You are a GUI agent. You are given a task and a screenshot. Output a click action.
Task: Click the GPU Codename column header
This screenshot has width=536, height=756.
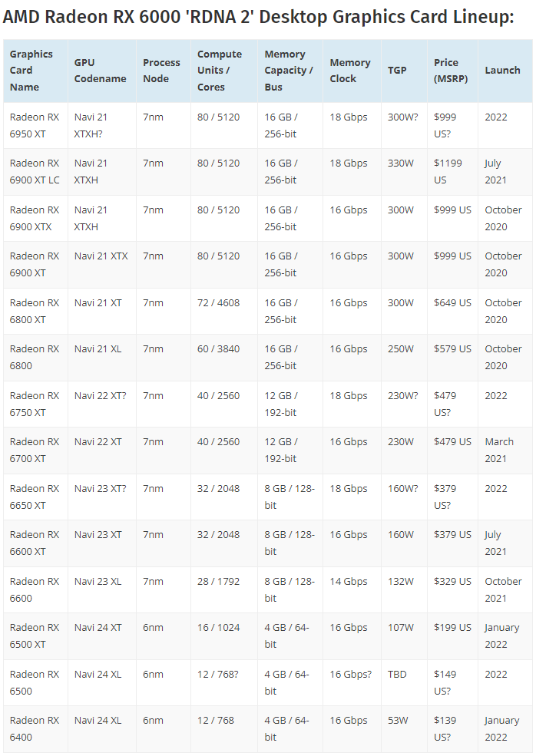(101, 71)
